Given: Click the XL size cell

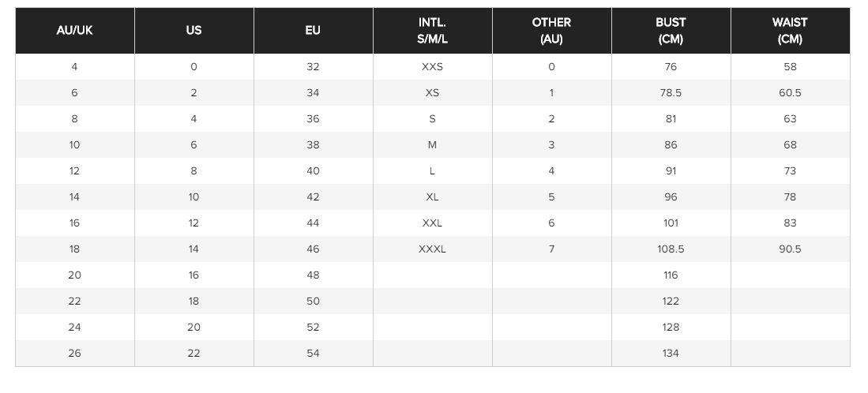Looking at the screenshot, I should [432, 197].
